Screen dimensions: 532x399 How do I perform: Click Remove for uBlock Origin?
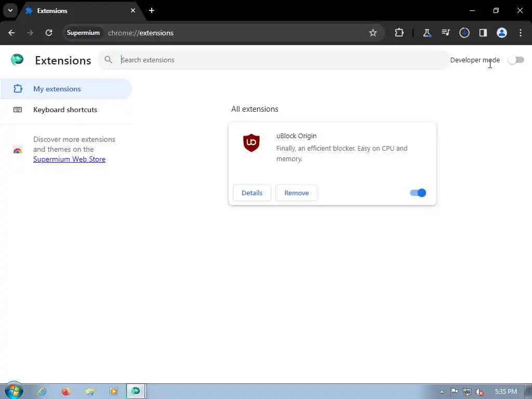297,193
